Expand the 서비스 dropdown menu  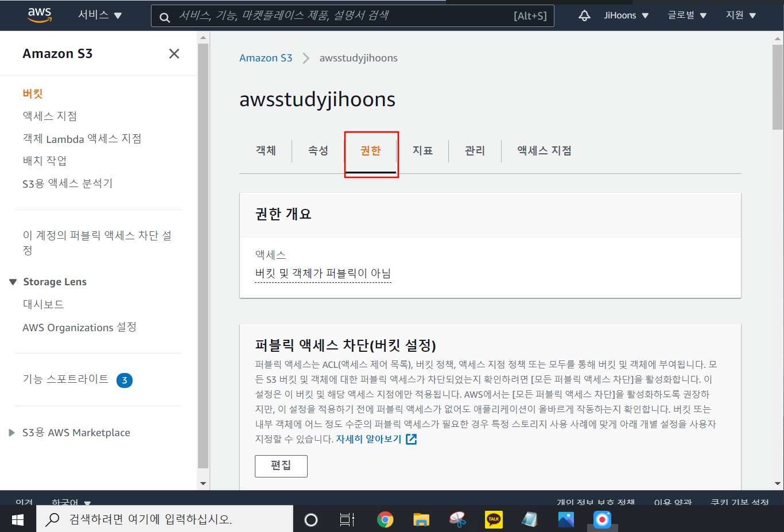tap(100, 15)
